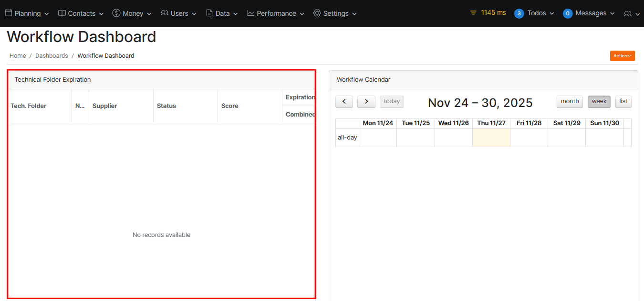
Task: Sort by Supplier column header
Action: click(105, 106)
